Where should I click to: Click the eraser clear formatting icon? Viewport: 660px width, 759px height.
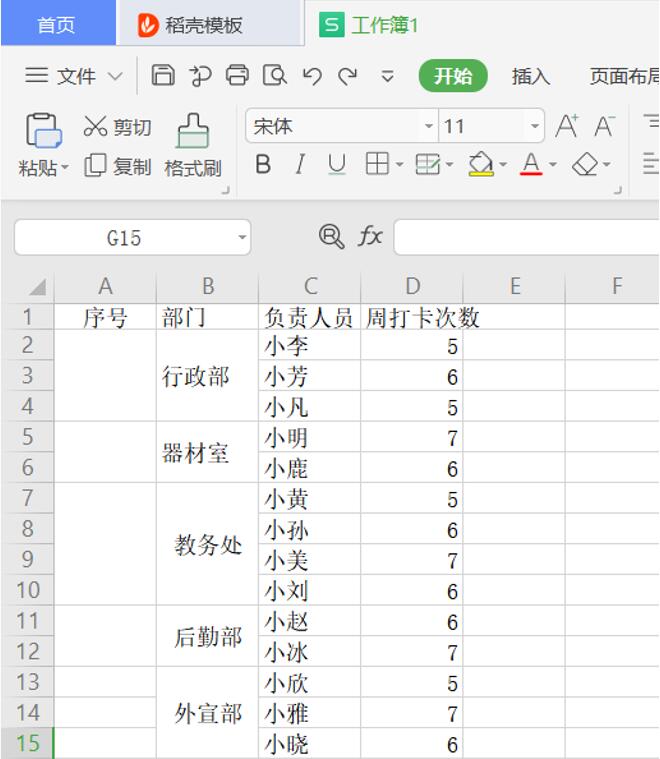[585, 165]
